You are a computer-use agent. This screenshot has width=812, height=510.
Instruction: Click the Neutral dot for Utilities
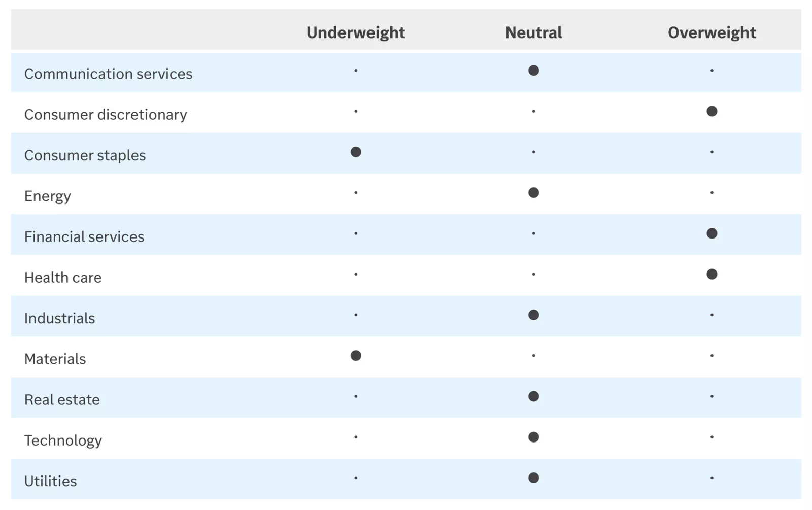tap(533, 478)
